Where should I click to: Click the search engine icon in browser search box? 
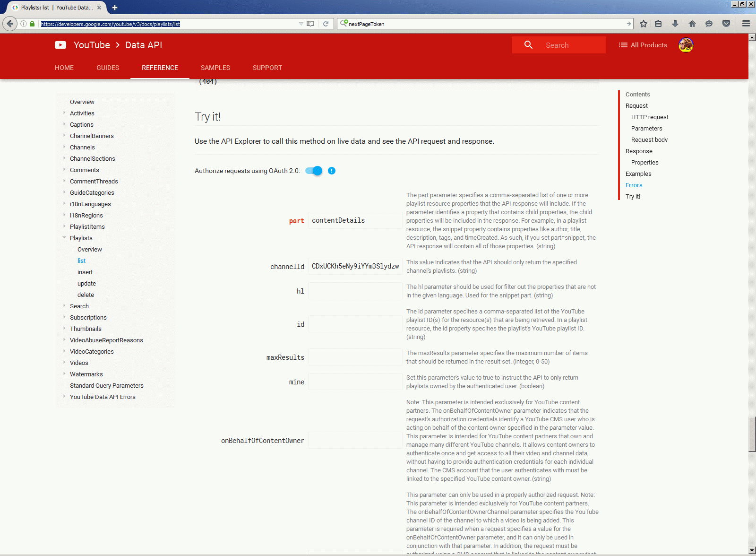tap(344, 23)
